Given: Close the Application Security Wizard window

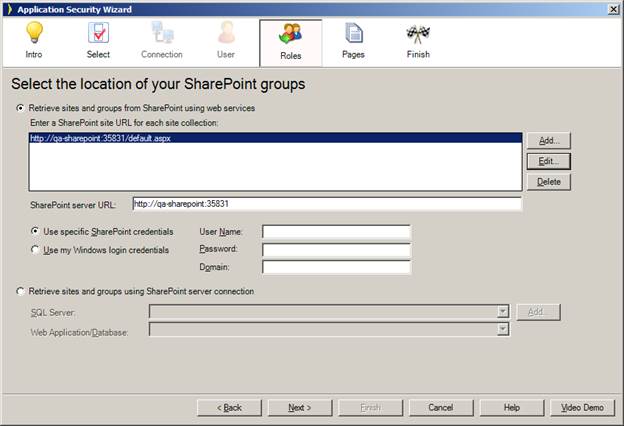Looking at the screenshot, I should coord(613,9).
